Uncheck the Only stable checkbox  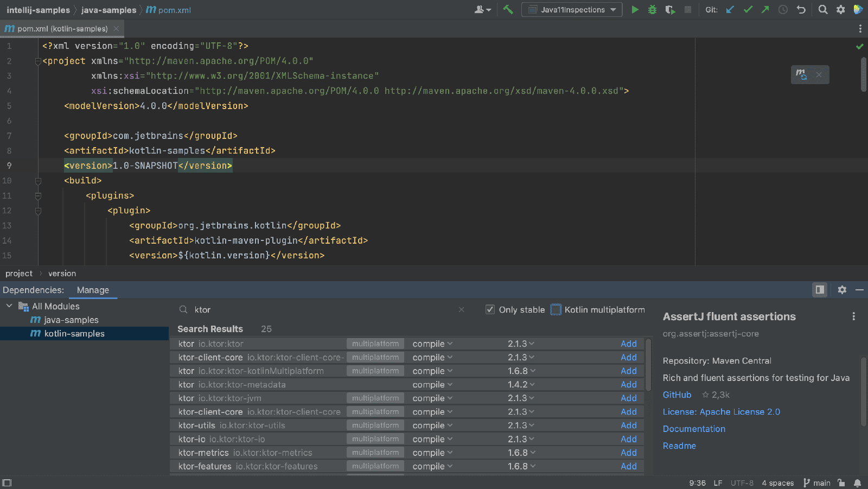[490, 309]
